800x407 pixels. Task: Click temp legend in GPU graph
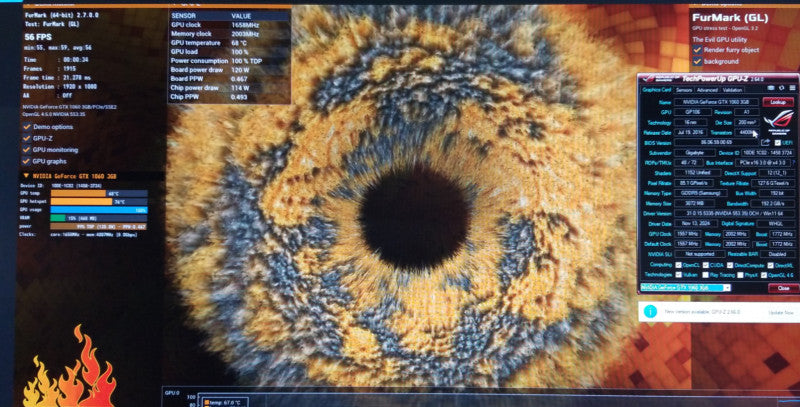(x=223, y=403)
